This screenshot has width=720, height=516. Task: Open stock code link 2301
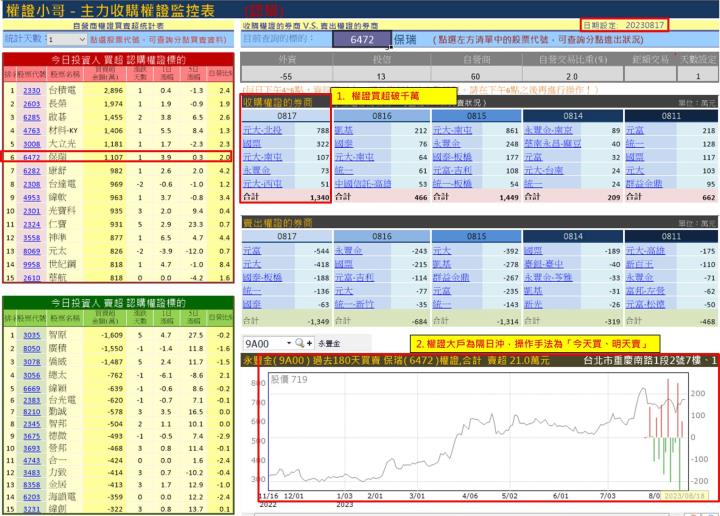pyautogui.click(x=32, y=211)
